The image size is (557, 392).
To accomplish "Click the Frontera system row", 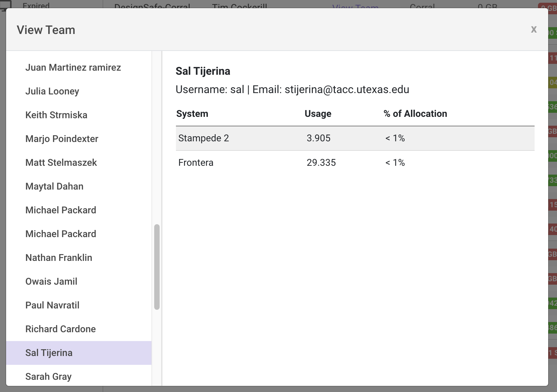I will [x=355, y=163].
